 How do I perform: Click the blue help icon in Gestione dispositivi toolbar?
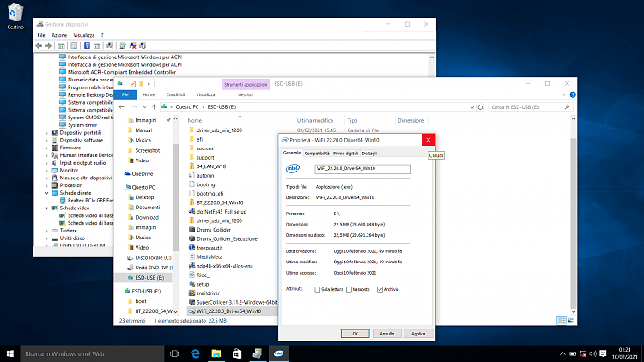[x=87, y=45]
